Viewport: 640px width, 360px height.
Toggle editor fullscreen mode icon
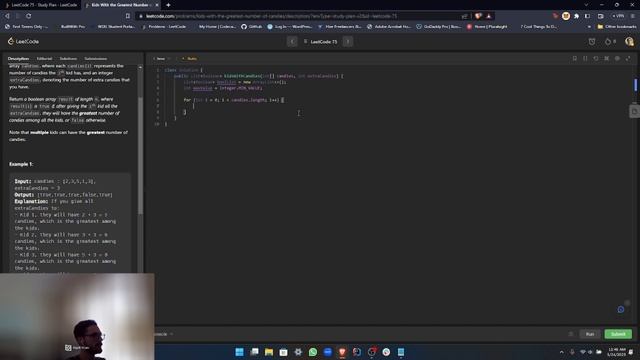[x=628, y=59]
